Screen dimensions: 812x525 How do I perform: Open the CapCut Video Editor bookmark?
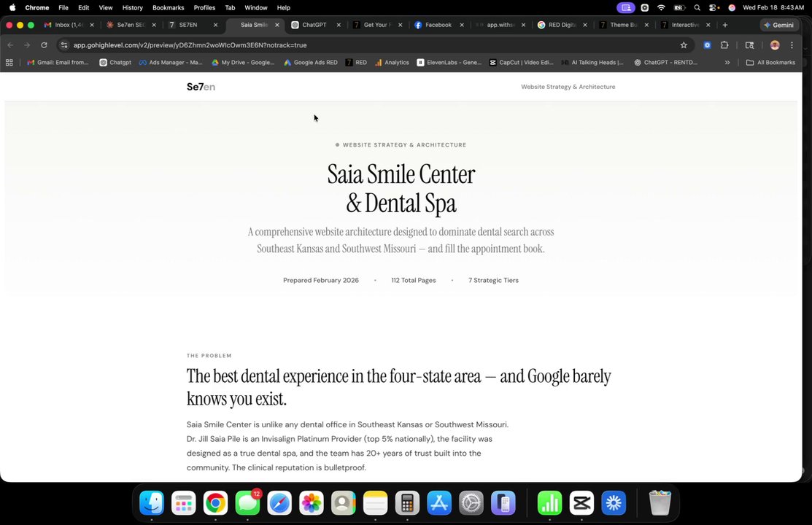coord(522,63)
